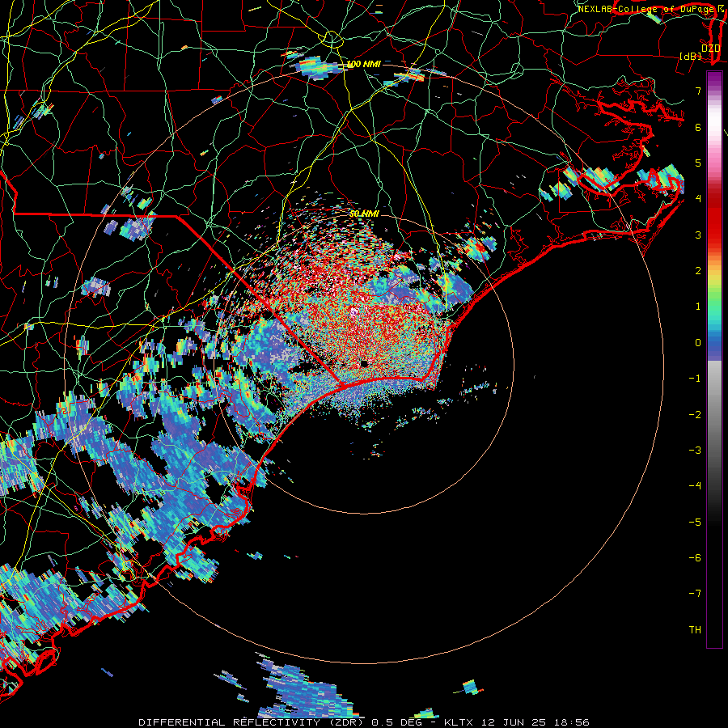Click the 3 dB label on the color scale
The height and width of the screenshot is (728, 728).
tap(698, 235)
